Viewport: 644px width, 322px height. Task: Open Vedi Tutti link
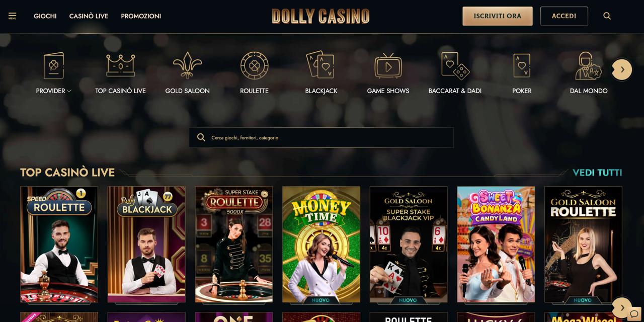tap(597, 173)
